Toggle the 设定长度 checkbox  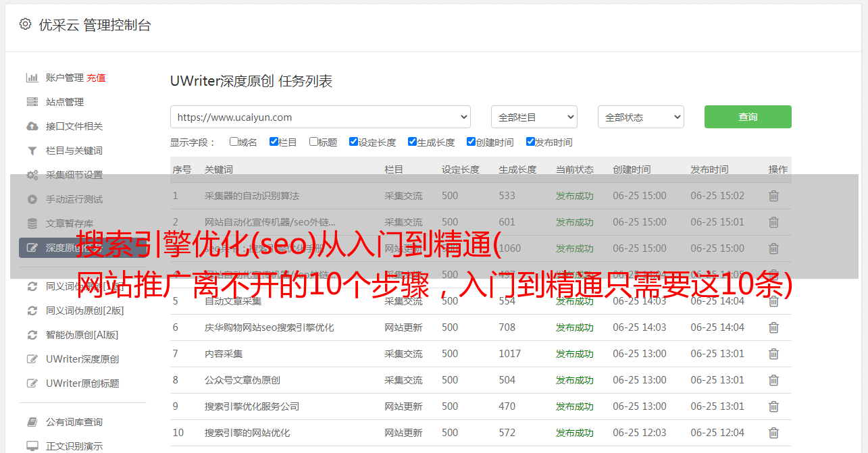pyautogui.click(x=353, y=142)
